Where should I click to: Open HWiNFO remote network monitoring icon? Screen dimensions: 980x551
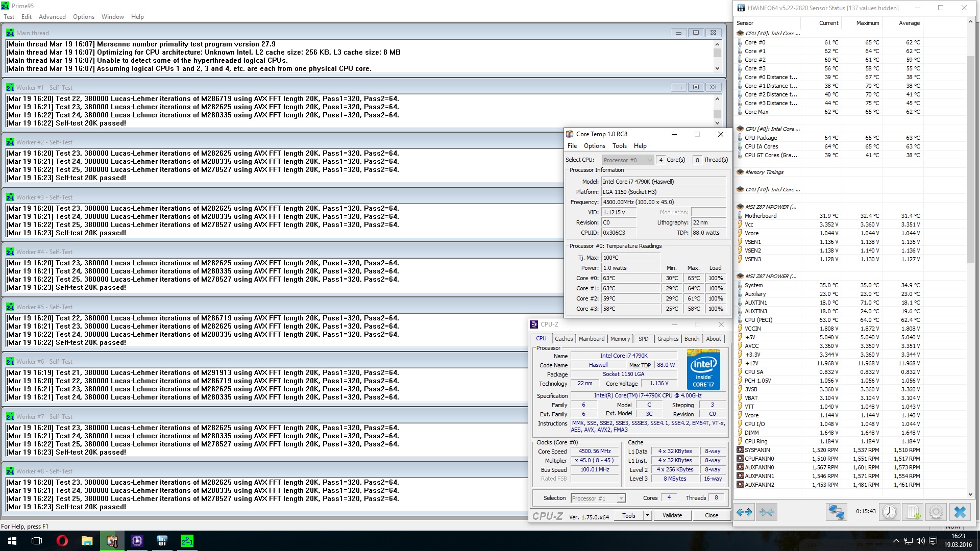click(x=836, y=512)
